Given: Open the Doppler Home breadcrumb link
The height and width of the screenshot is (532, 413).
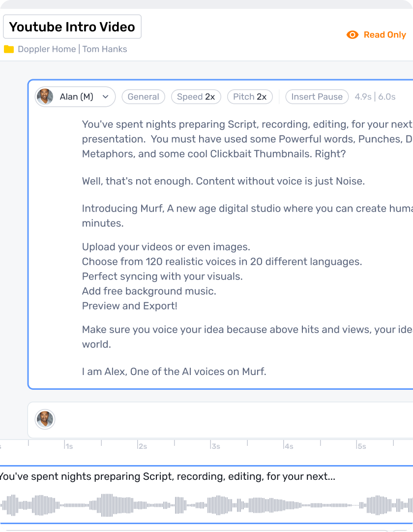Looking at the screenshot, I should pyautogui.click(x=47, y=49).
